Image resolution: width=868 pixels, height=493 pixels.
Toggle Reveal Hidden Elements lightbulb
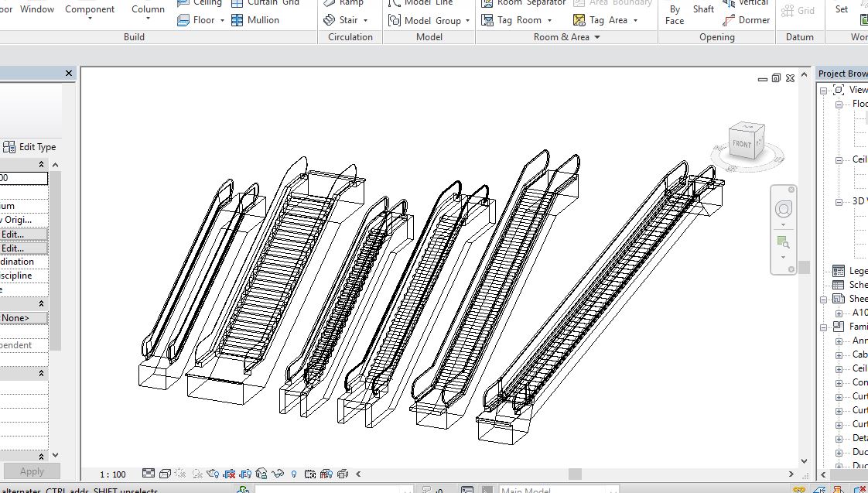tap(294, 474)
